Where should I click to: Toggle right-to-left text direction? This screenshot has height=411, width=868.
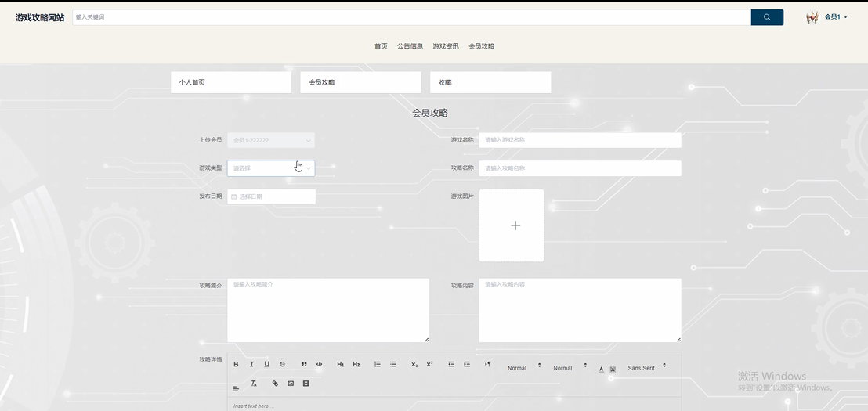tap(488, 364)
